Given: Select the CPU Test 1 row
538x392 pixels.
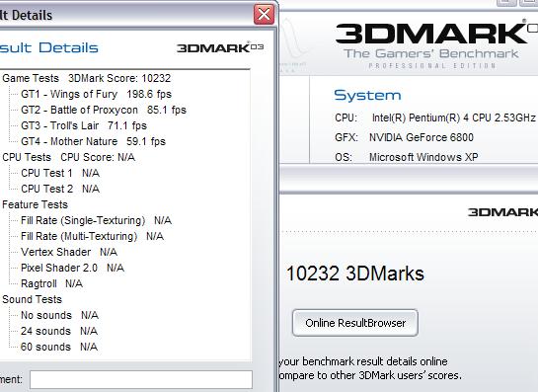Looking at the screenshot, I should 60,173.
